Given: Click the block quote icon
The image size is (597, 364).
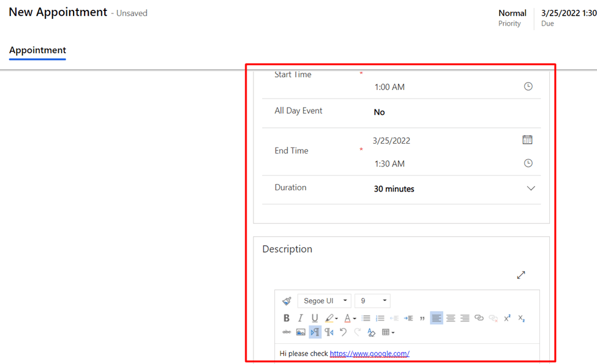Looking at the screenshot, I should tap(422, 318).
